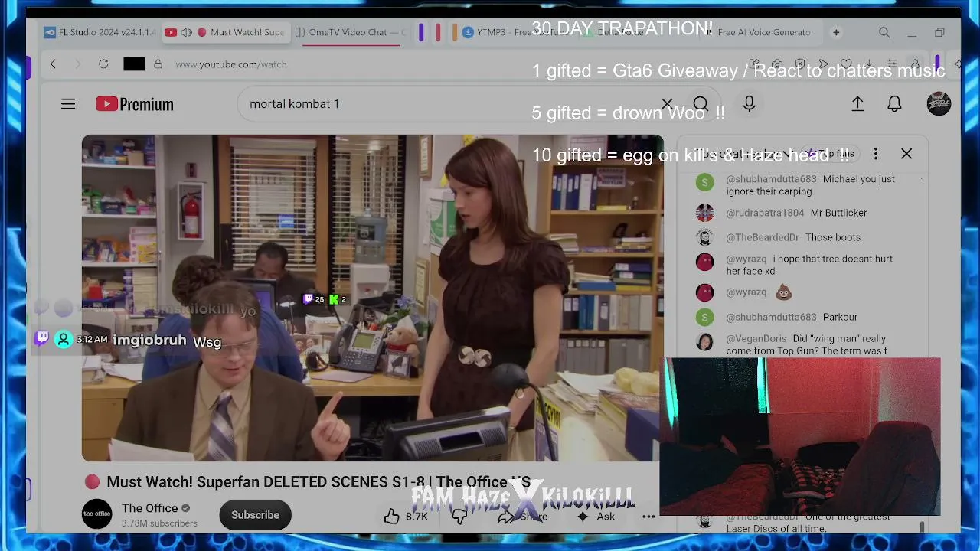Click the video title 'Must Watch! Superfan DELETED SCENES'
This screenshot has height=551, width=980.
pos(318,482)
